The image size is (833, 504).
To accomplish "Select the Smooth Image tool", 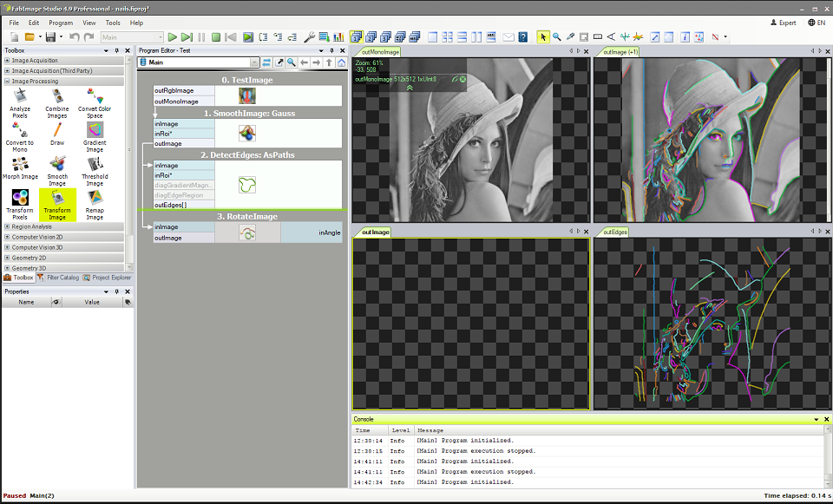I will 57,171.
